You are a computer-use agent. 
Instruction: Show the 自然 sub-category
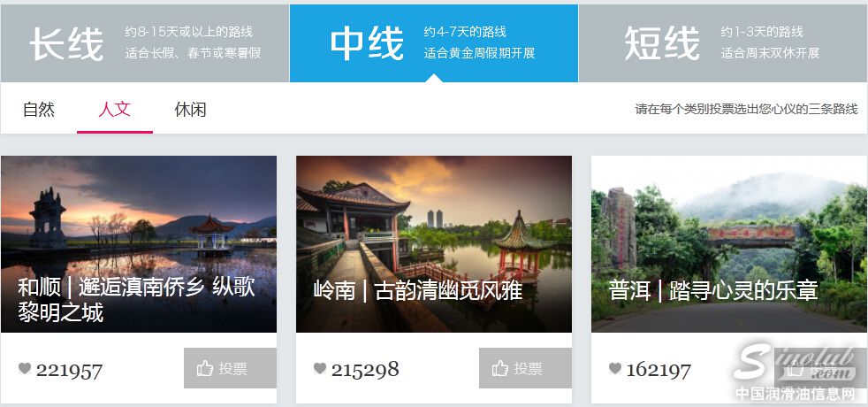click(39, 109)
